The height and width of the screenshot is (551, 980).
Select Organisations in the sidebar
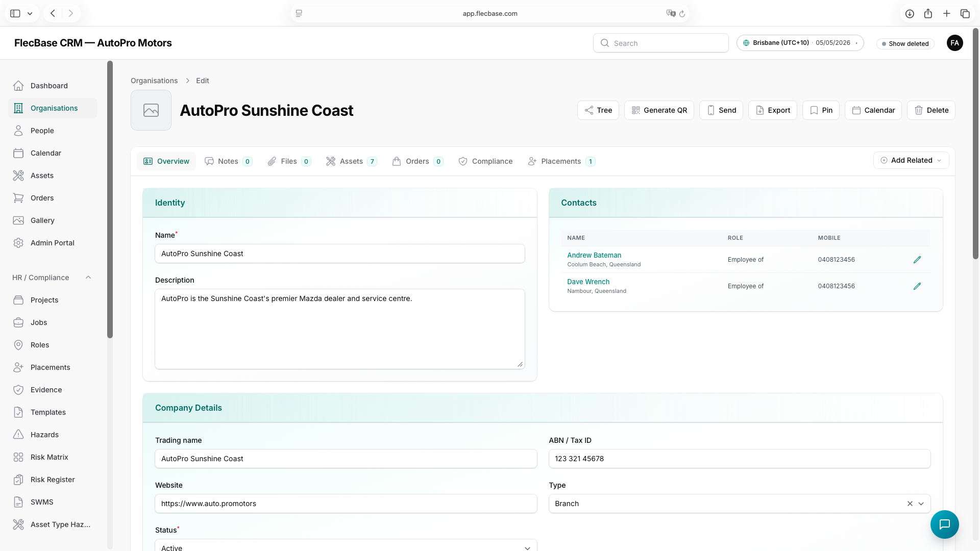point(53,108)
